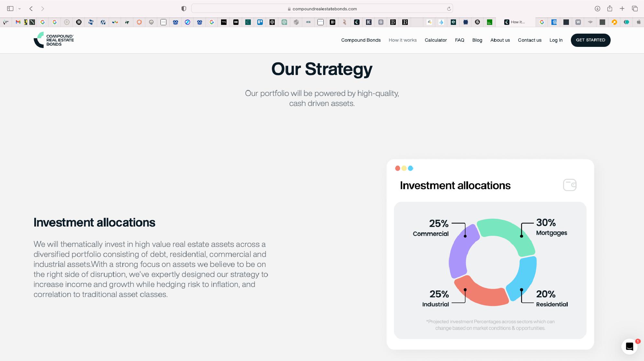Show the tab overview
Image resolution: width=644 pixels, height=361 pixels.
tap(635, 9)
